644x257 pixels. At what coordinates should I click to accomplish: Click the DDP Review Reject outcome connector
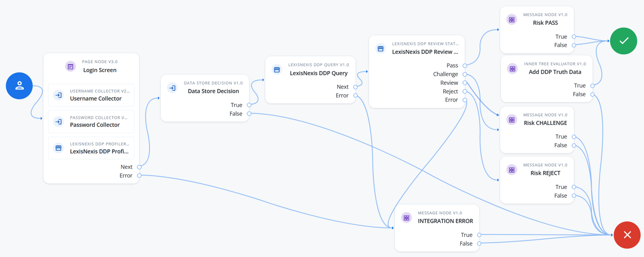click(x=465, y=91)
